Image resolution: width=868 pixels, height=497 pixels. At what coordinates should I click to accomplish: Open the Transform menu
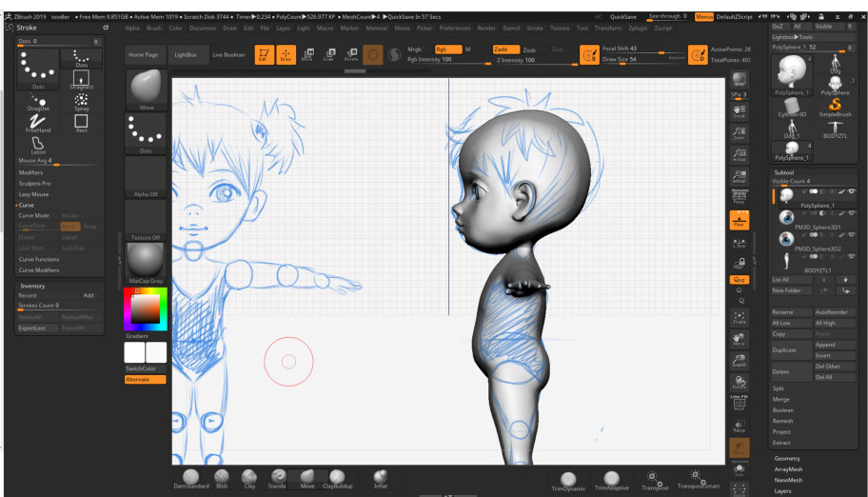pos(608,29)
